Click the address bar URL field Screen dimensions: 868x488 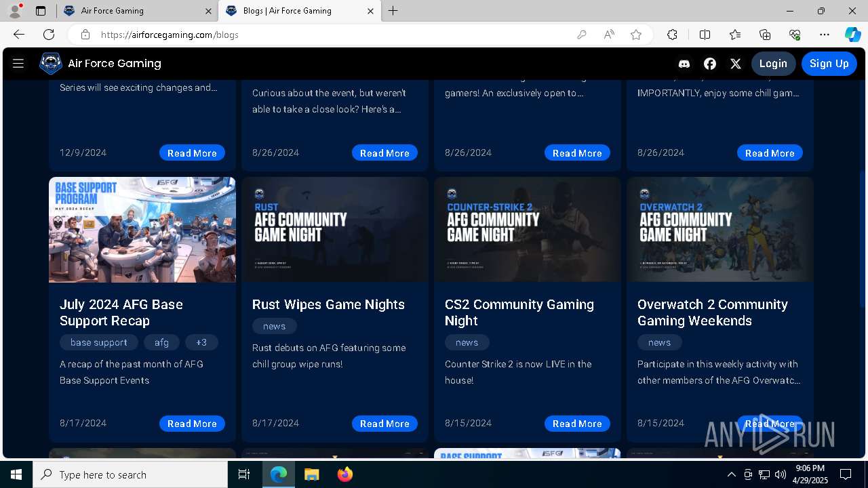tap(332, 35)
